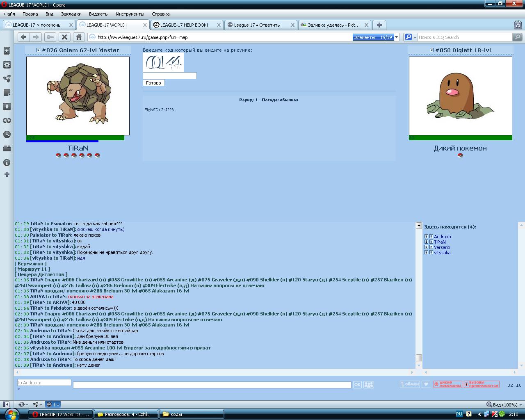The height and width of the screenshot is (420, 525).
Task: Click the 'to Andruxa:' recipient field
Action: coord(44,382)
